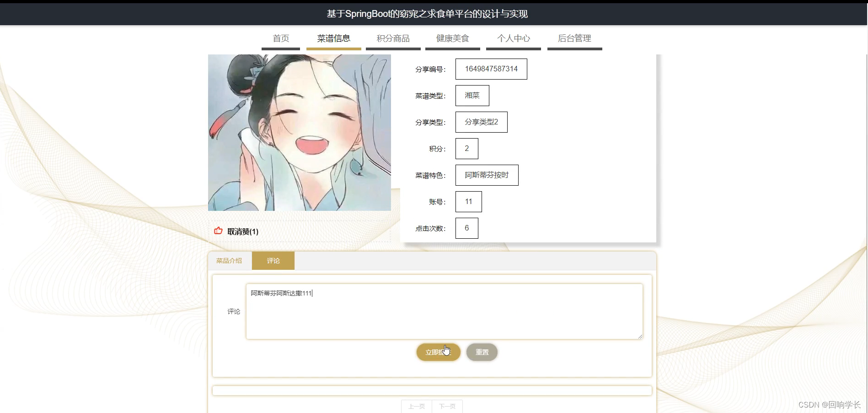Click the 积分 field showing 2
The height and width of the screenshot is (413, 868).
click(466, 148)
